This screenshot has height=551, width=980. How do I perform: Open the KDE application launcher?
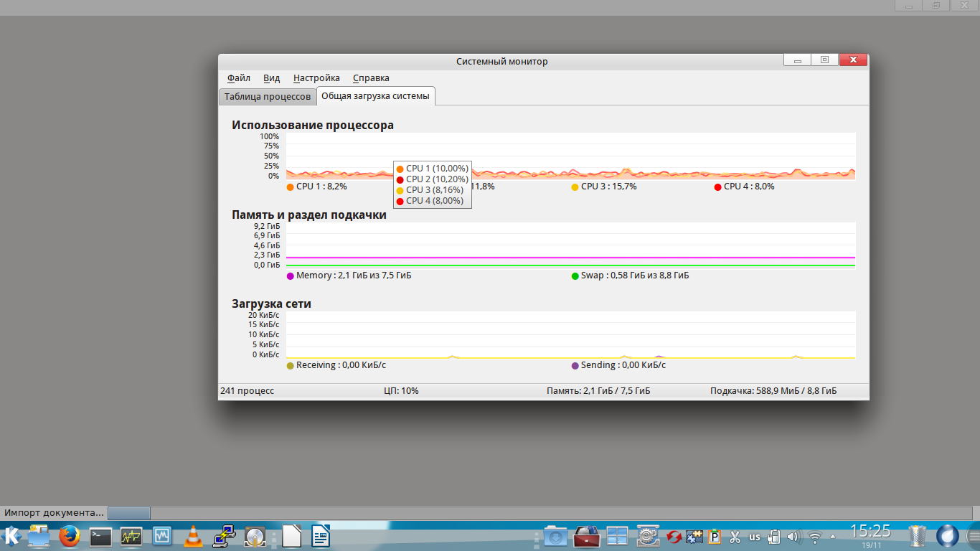(x=11, y=535)
